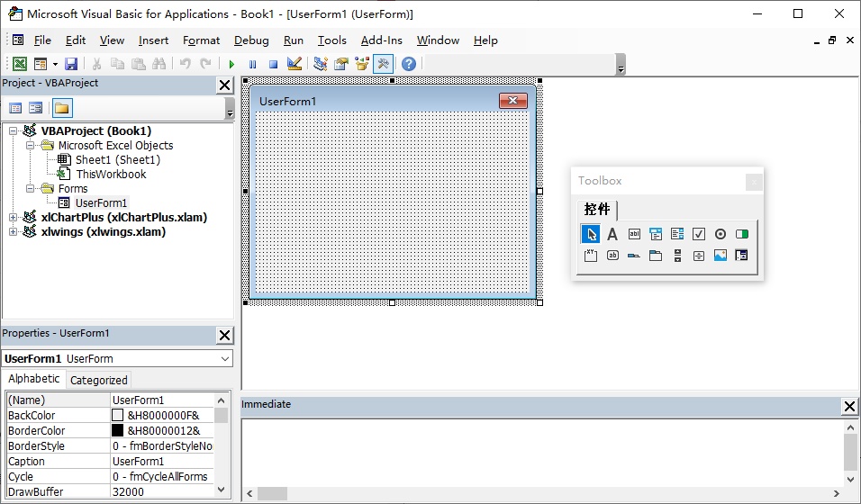Run the macro with the green play icon
Image resolution: width=861 pixels, height=504 pixels.
pyautogui.click(x=231, y=64)
